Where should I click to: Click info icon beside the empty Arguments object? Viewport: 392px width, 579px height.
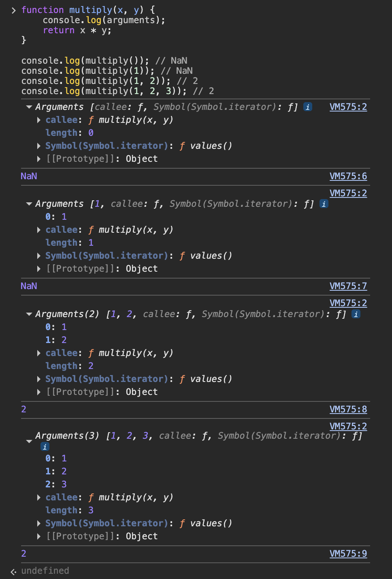pyautogui.click(x=308, y=107)
